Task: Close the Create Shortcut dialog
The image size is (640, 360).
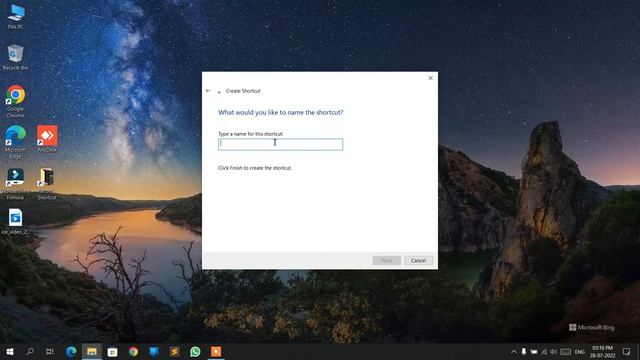Action: click(430, 78)
